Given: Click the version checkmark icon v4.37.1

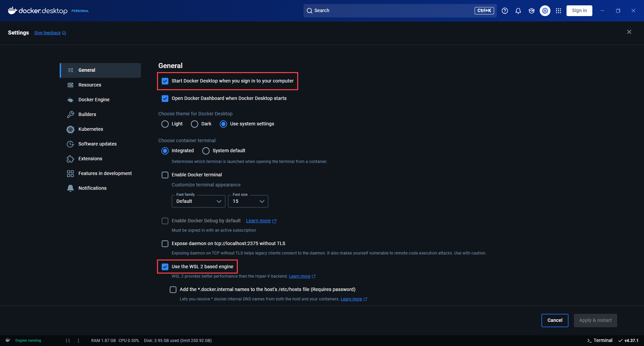Looking at the screenshot, I should [x=621, y=341].
